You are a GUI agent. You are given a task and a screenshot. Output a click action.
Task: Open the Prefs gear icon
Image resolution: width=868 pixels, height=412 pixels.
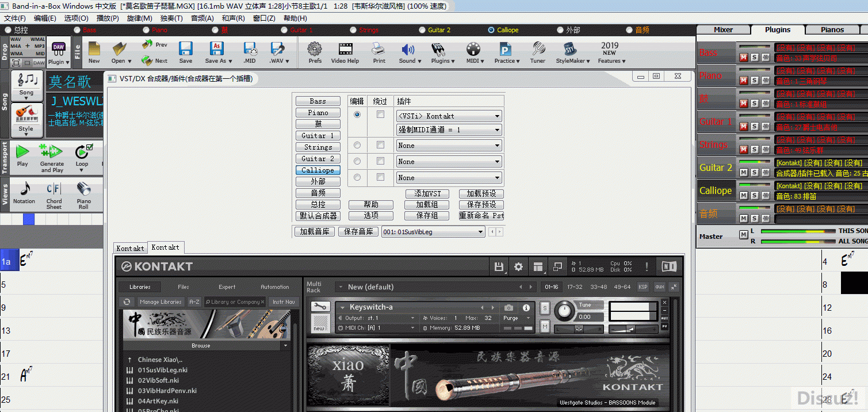(315, 52)
